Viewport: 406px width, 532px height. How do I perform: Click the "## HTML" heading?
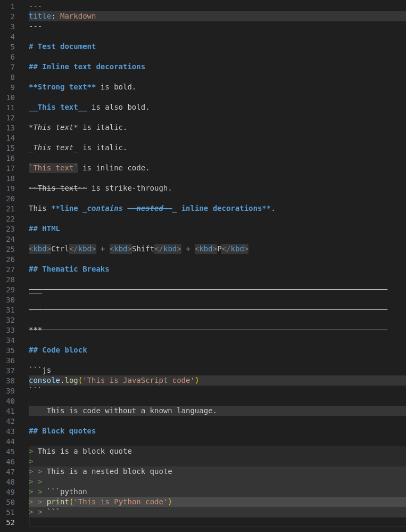click(44, 228)
